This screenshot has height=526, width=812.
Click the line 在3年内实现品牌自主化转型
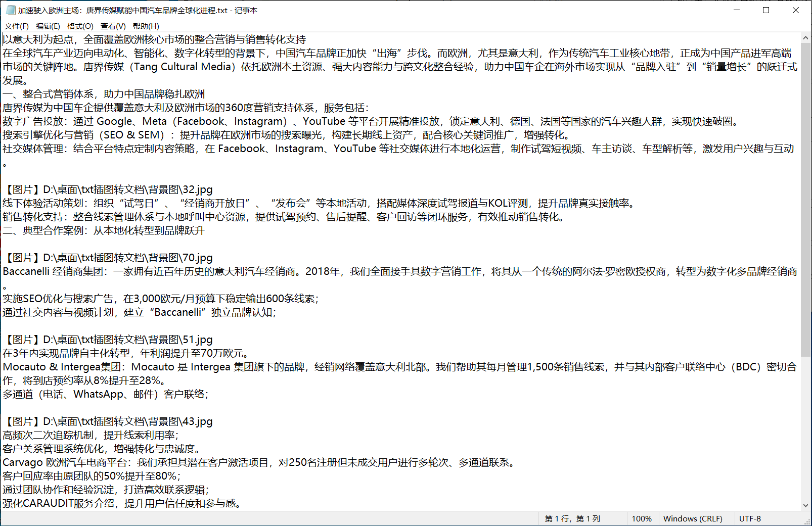click(126, 353)
